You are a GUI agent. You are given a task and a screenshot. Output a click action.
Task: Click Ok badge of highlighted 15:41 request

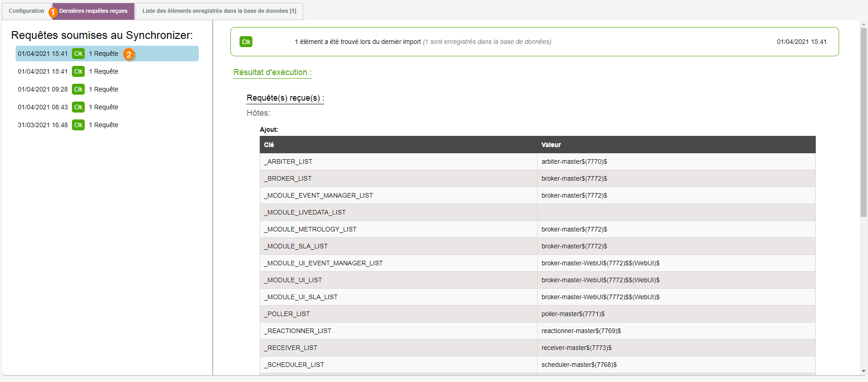pos(78,54)
